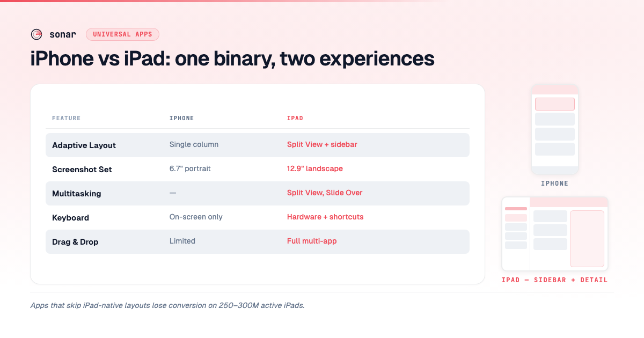
Task: Click the Multitasking row label
Action: 77,194
